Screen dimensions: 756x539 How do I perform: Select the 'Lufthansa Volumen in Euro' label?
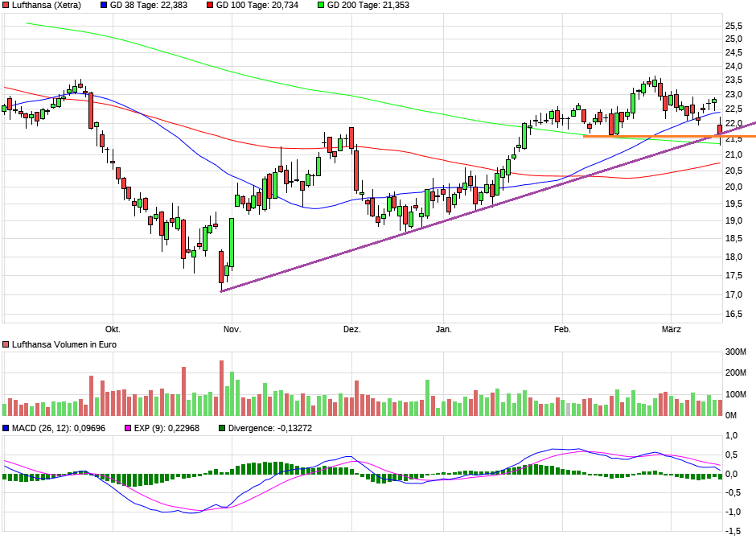click(64, 344)
